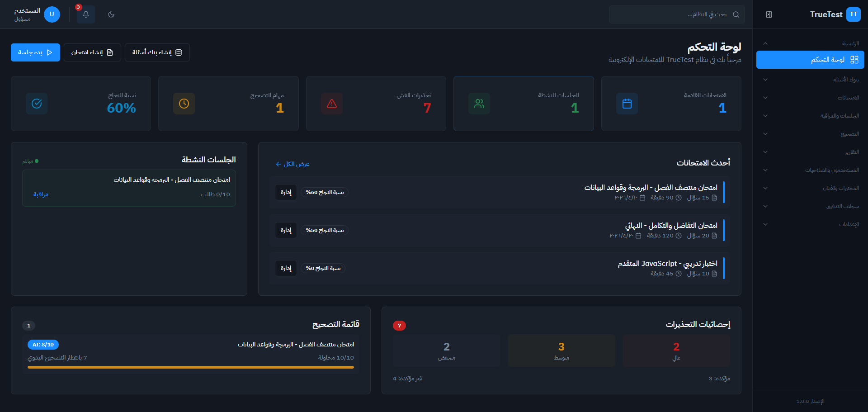Click the active sessions users icon
Image resolution: width=868 pixels, height=412 pixels.
(479, 104)
